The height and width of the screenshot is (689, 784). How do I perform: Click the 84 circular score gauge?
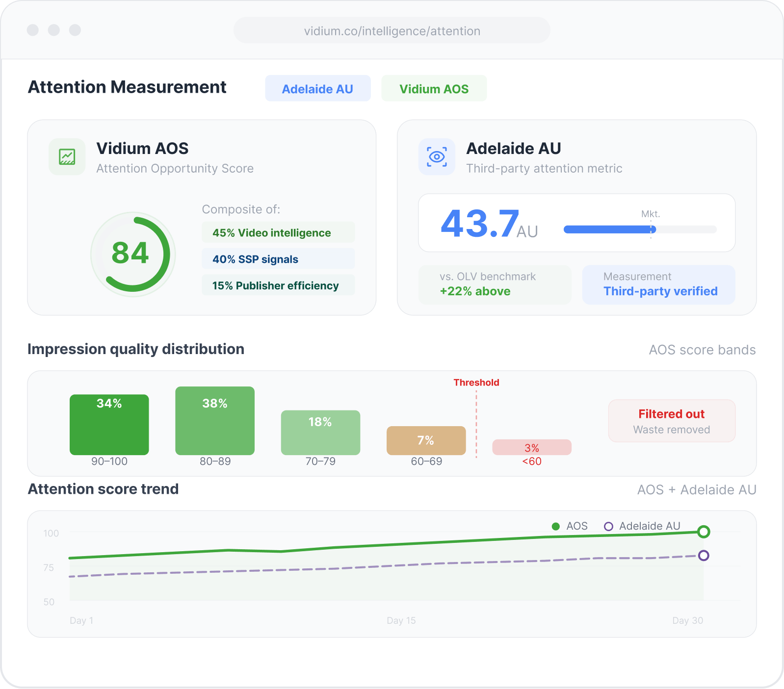point(133,255)
